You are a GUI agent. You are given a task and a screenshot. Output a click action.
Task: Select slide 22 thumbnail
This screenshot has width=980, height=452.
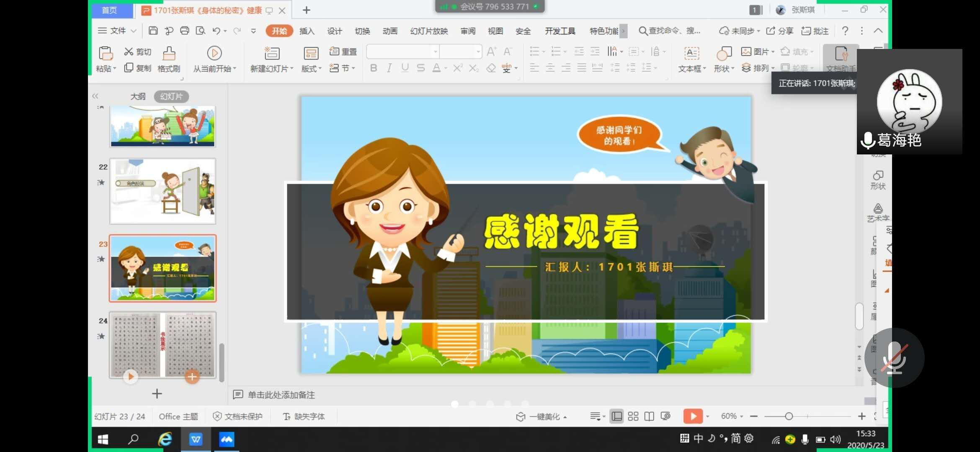[162, 191]
